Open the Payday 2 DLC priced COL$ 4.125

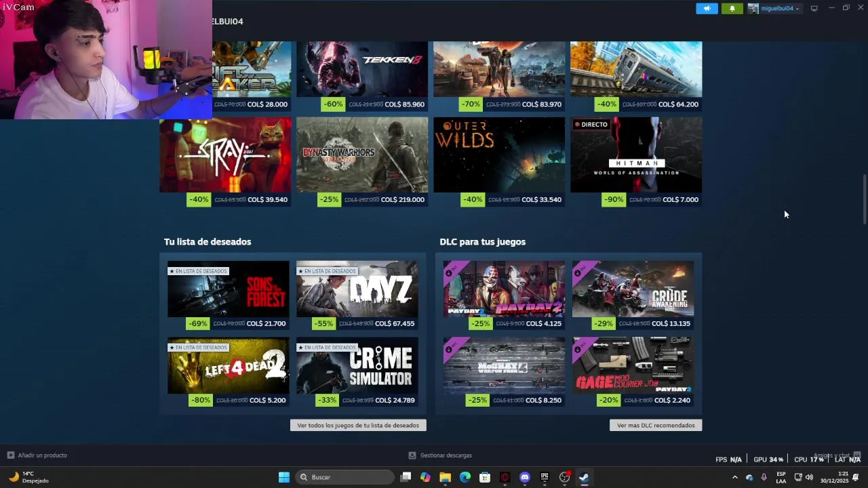coord(505,289)
